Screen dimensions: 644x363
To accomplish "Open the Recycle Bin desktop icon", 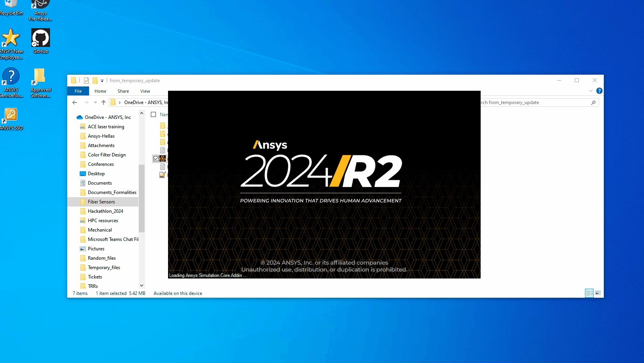I will click(x=11, y=8).
